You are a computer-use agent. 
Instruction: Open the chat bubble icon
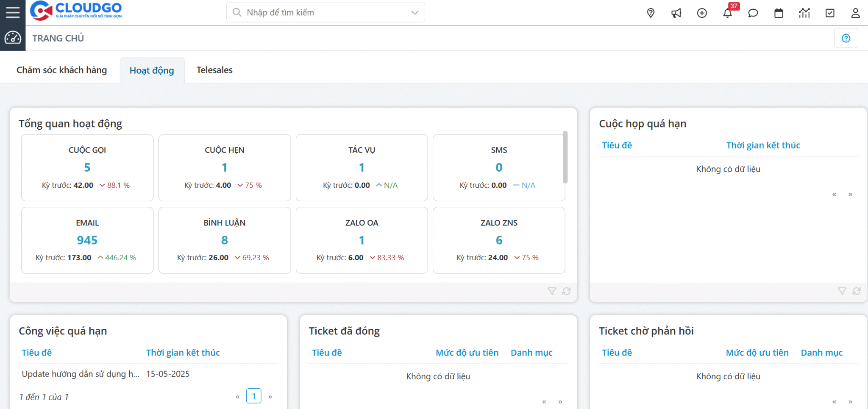coord(753,13)
